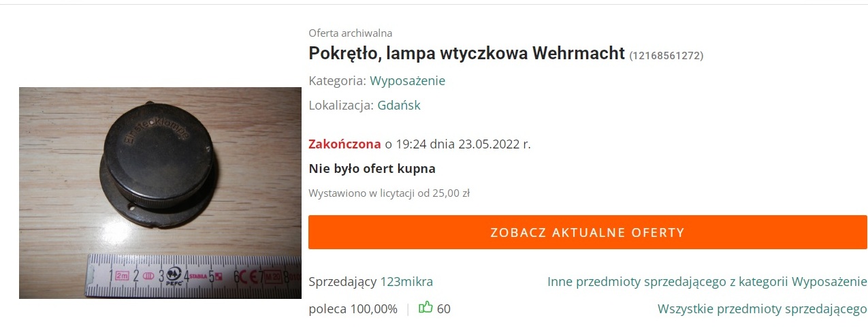Click the Lokalizacja: label

(340, 106)
